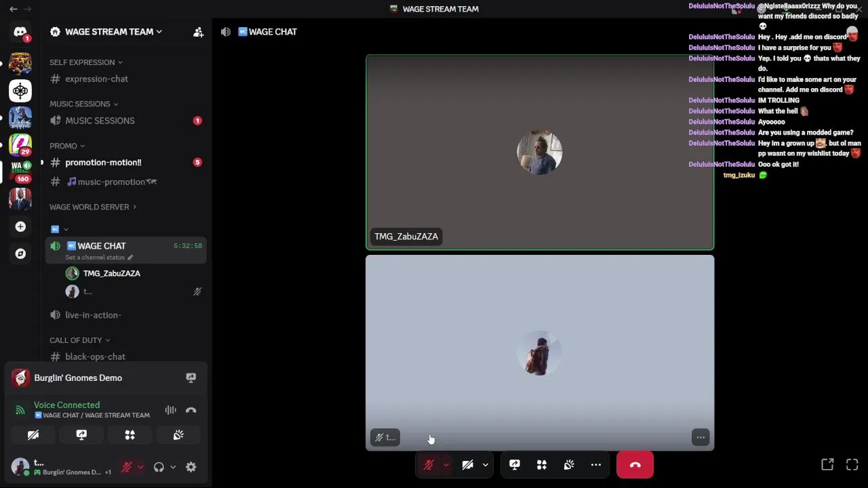Select WAGE STREAM server icon with 160 badge

point(20,171)
